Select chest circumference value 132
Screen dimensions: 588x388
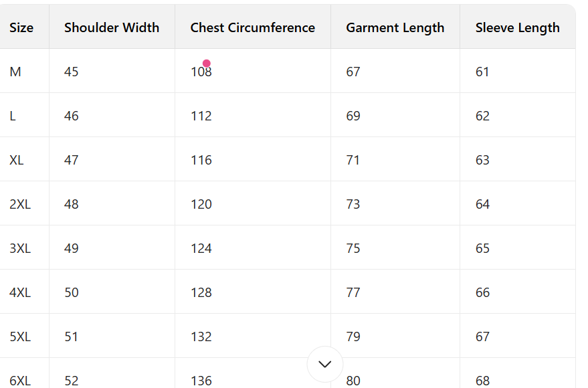(x=201, y=336)
